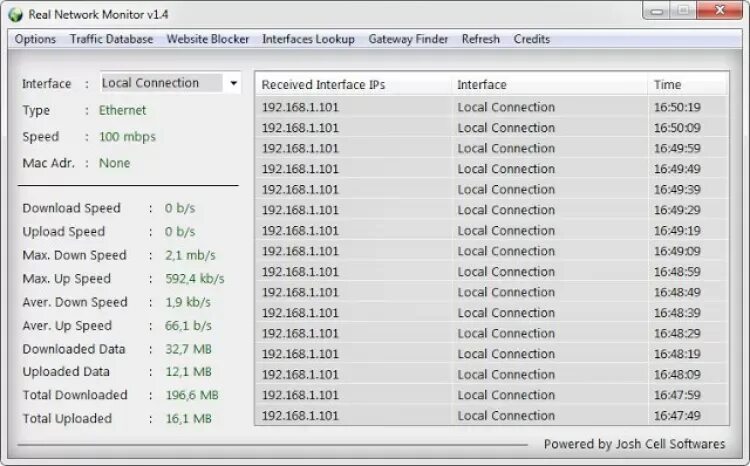
Task: Click the 12,1 MB Uploaded Data value
Action: point(188,372)
